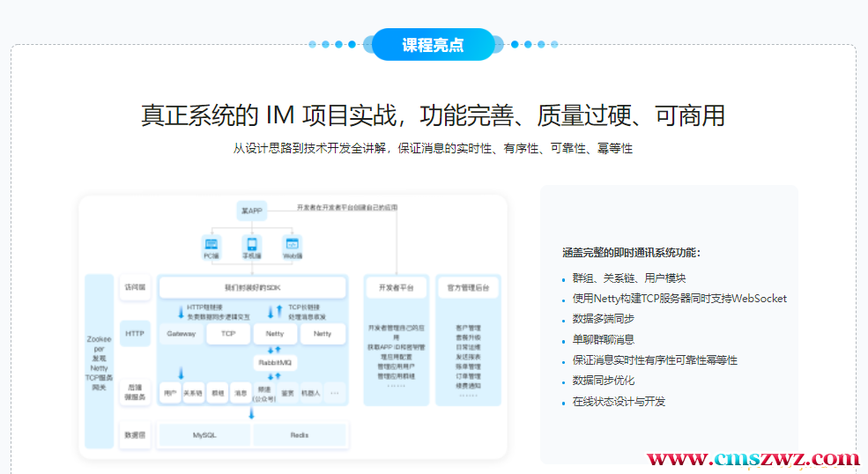Select the Gateway block
Viewport: 868px width, 474px height.
(182, 334)
